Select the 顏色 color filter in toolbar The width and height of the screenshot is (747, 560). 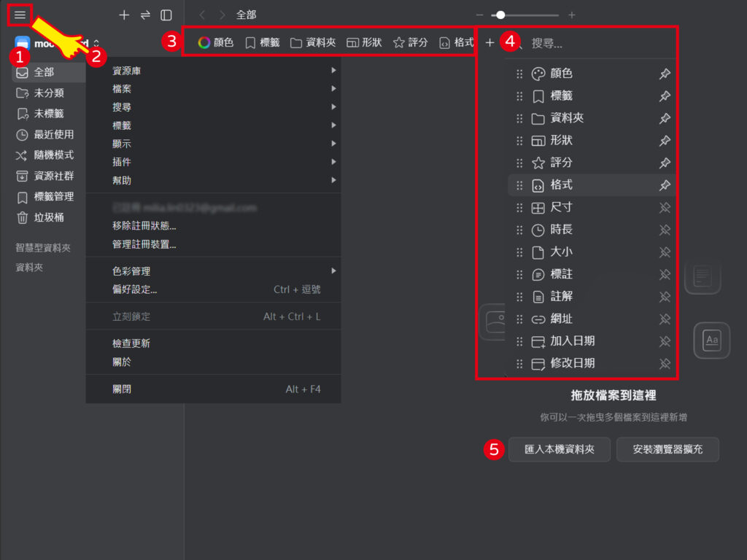point(215,43)
